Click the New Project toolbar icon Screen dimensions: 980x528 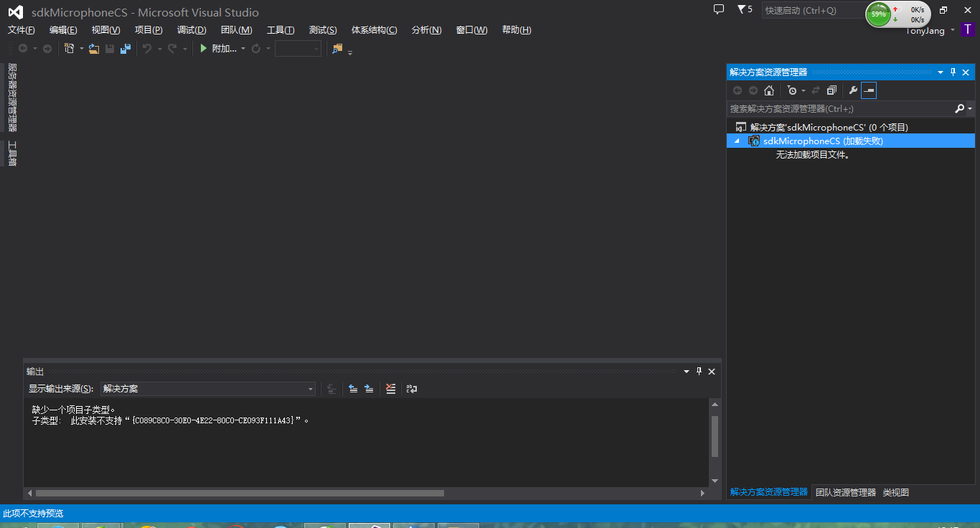[70, 49]
